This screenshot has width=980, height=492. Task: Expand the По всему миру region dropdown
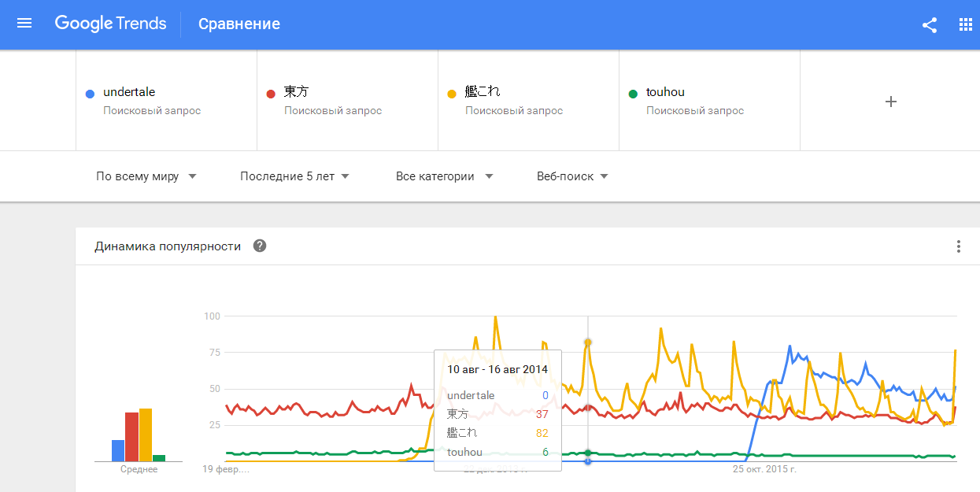pos(146,176)
